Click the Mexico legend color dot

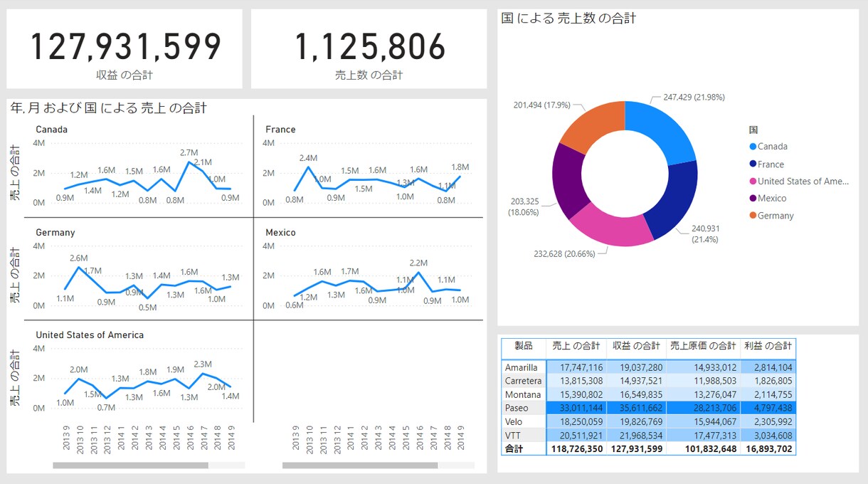pos(753,199)
